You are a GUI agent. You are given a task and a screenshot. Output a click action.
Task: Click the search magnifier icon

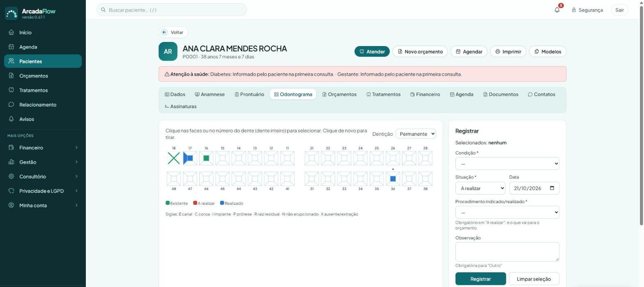point(103,10)
